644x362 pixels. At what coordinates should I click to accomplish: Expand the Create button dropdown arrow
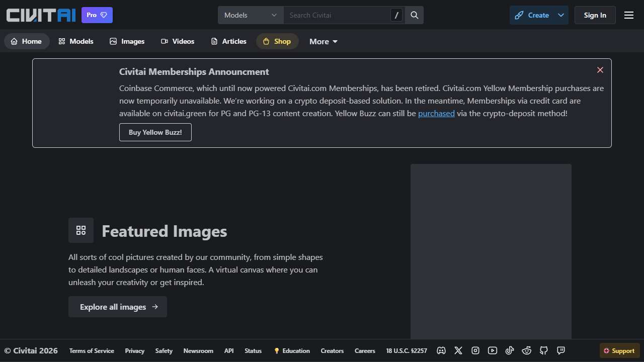(x=561, y=15)
